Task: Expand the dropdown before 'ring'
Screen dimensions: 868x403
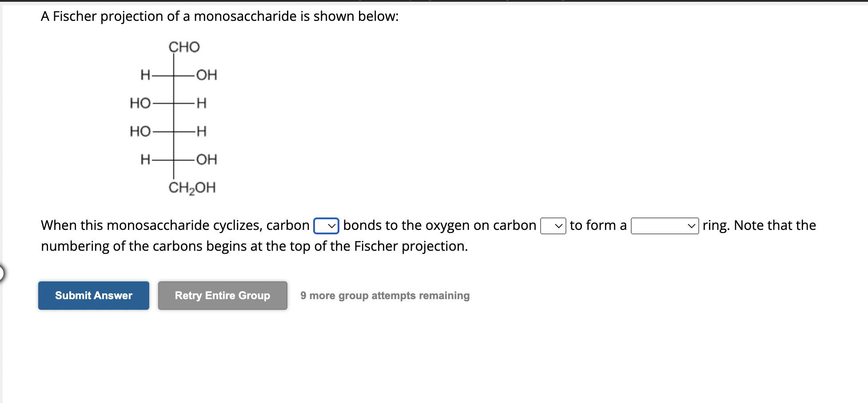Action: pyautogui.click(x=664, y=227)
